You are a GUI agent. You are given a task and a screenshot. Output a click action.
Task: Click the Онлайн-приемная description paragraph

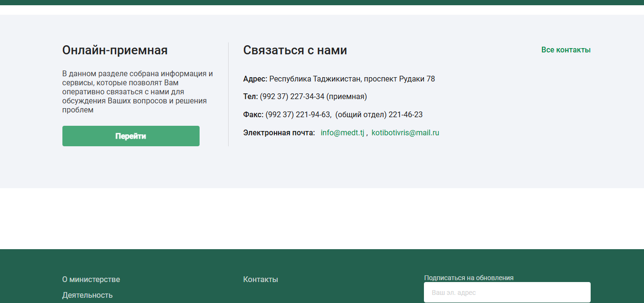137,92
